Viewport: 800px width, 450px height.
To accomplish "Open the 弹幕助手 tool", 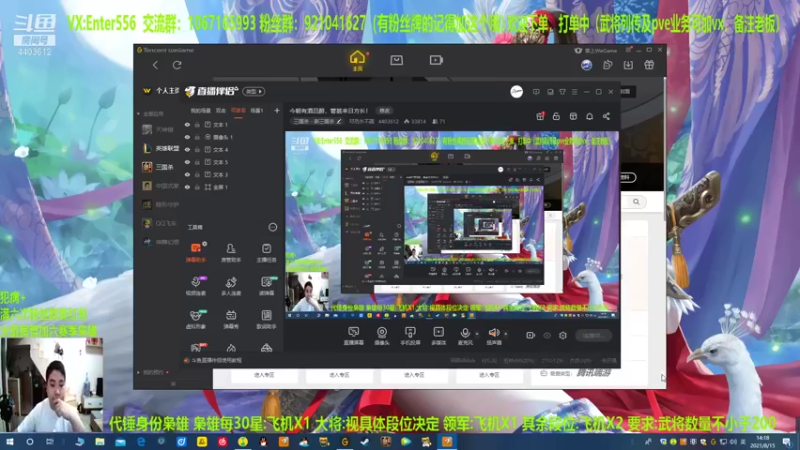I will point(196,252).
